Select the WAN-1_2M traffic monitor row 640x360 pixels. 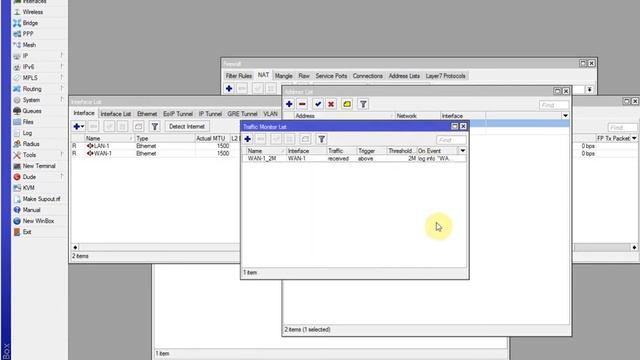tap(354, 158)
